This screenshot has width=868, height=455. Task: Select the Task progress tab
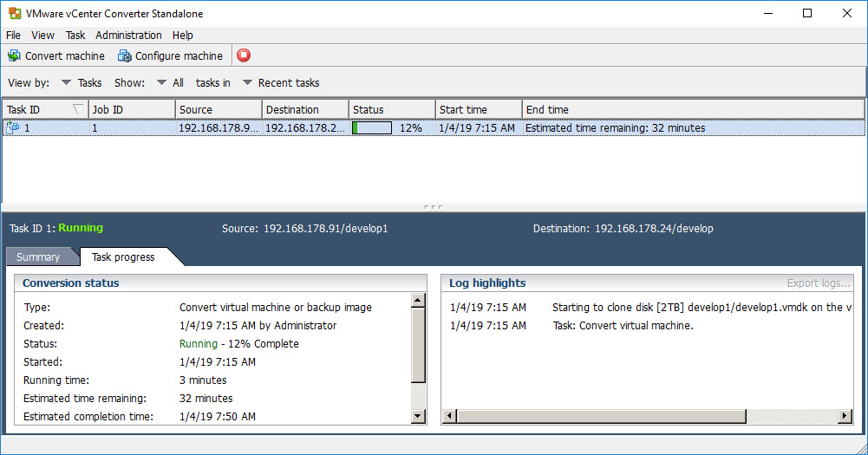(123, 257)
